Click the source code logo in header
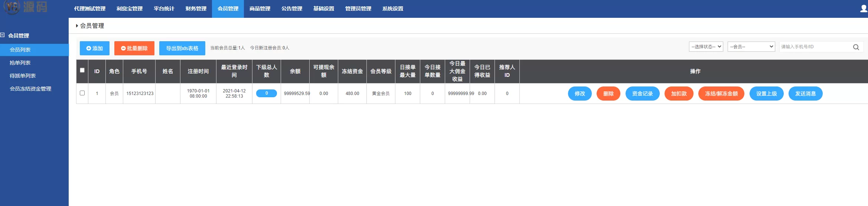This screenshot has height=206, width=868. point(26,7)
